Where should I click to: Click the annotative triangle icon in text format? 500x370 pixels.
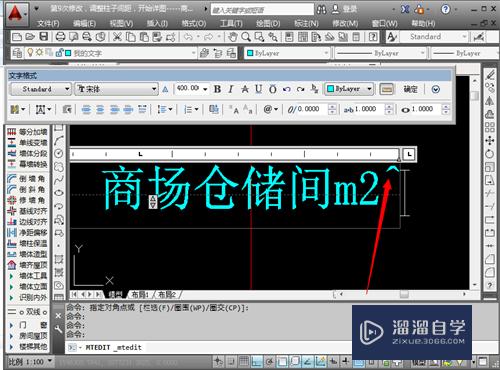pyautogui.click(x=165, y=89)
